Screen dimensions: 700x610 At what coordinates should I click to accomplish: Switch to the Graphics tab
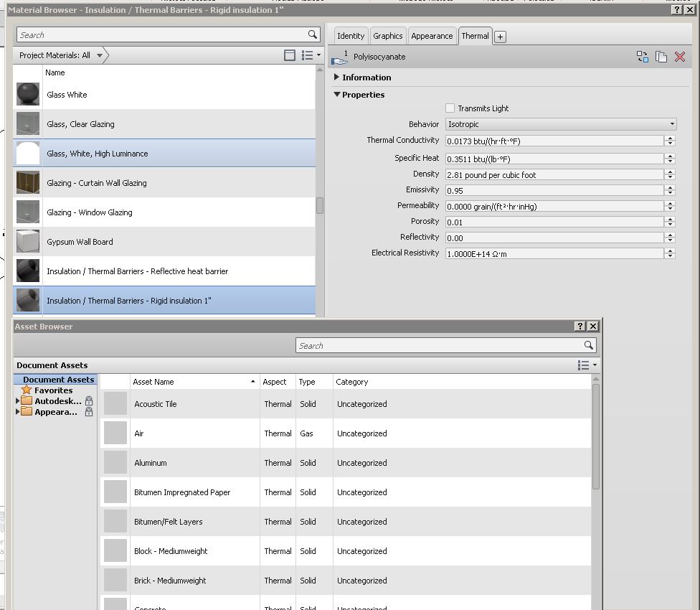(x=387, y=36)
